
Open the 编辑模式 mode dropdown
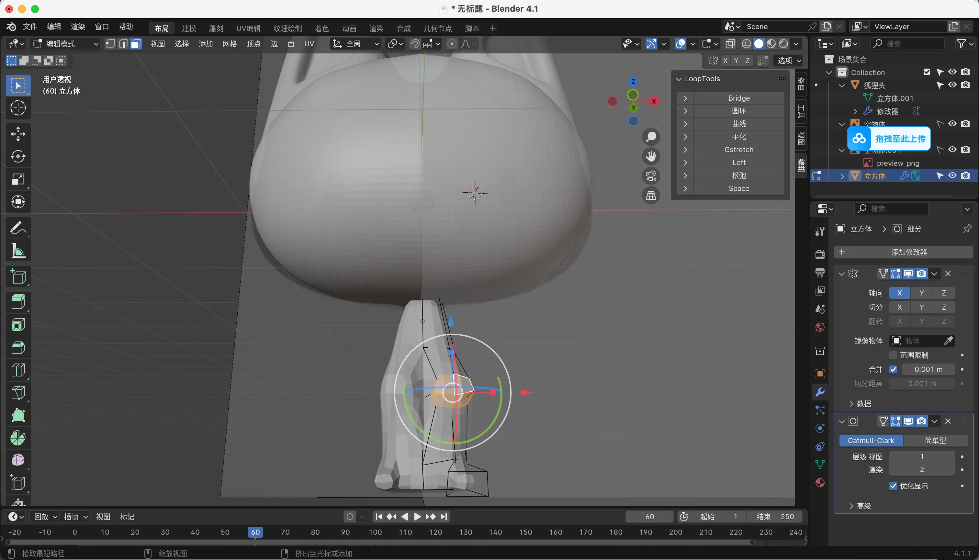65,44
